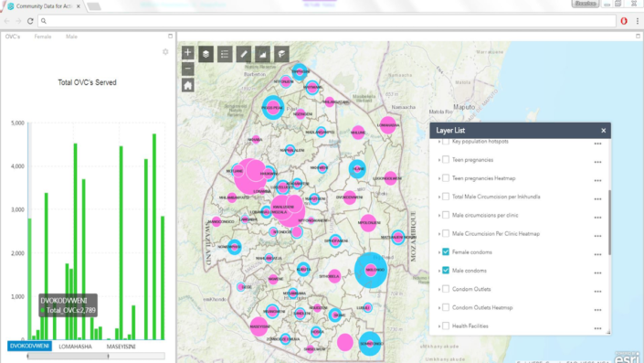Check Condom Outlets Heatmap layer
Viewport: 644px width, 363px height.
tap(446, 307)
